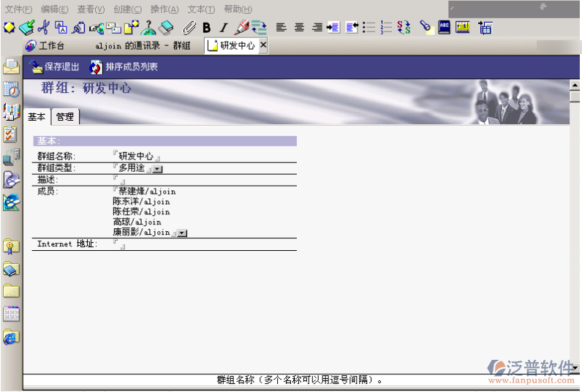
Task: Click the copy icon with two A's
Action: click(61, 28)
